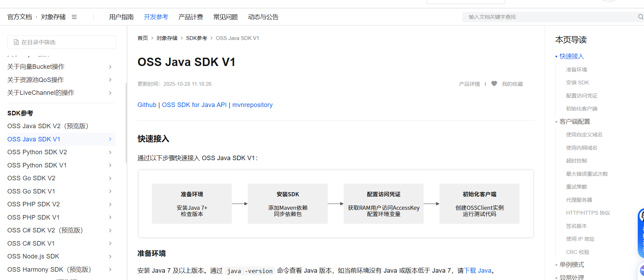644x280 pixels.
Task: Click the document filter icon in directory search
Action: pyautogui.click(x=16, y=42)
